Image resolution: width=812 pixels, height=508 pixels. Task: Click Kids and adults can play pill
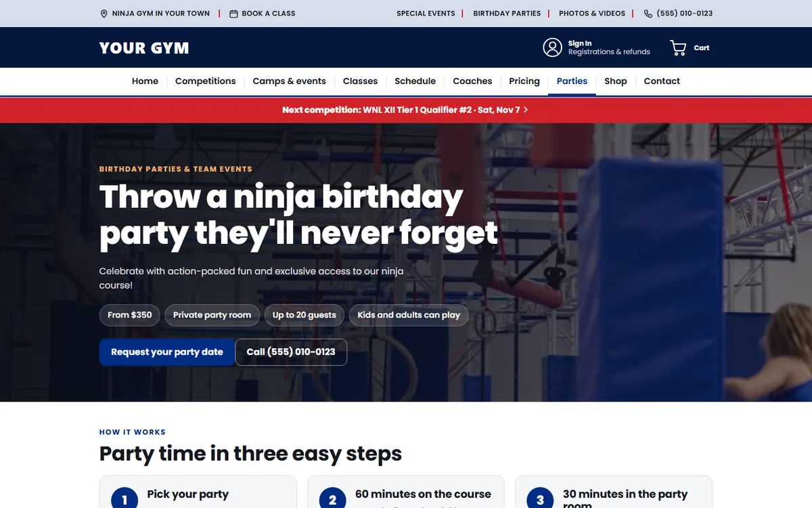[x=409, y=315]
